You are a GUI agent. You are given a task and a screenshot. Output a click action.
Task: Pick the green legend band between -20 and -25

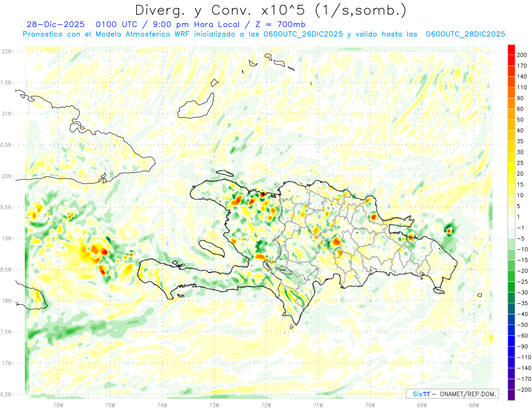coord(511,277)
